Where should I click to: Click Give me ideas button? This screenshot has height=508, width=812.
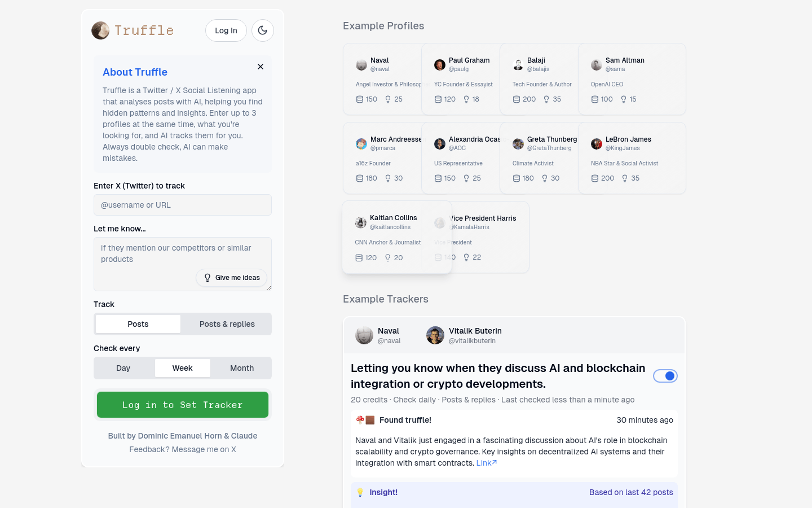[232, 278]
